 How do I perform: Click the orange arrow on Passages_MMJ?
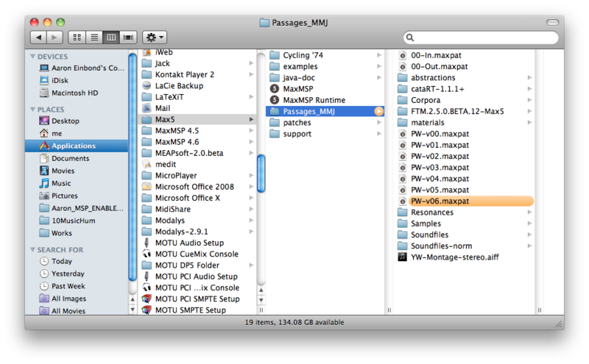pyautogui.click(x=378, y=112)
